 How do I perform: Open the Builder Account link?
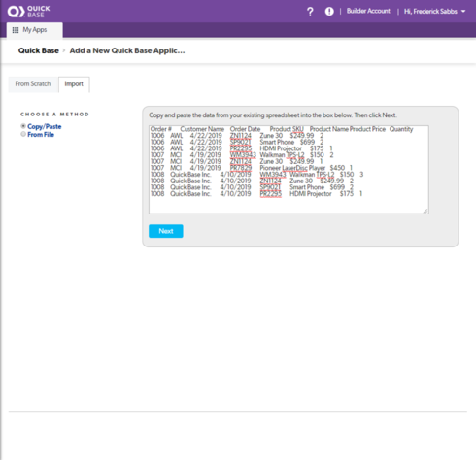pos(368,11)
